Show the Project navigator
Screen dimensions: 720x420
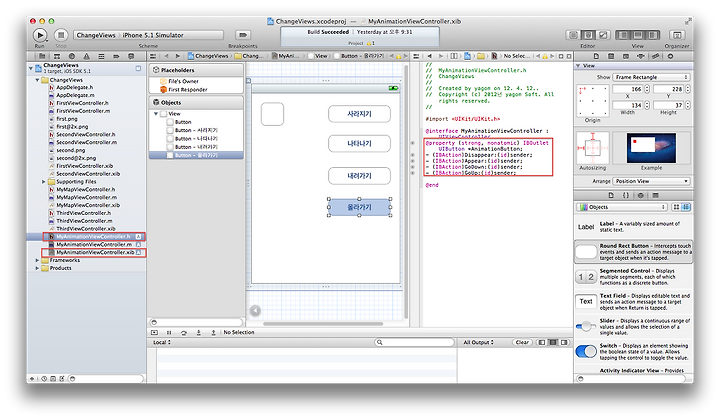point(42,56)
